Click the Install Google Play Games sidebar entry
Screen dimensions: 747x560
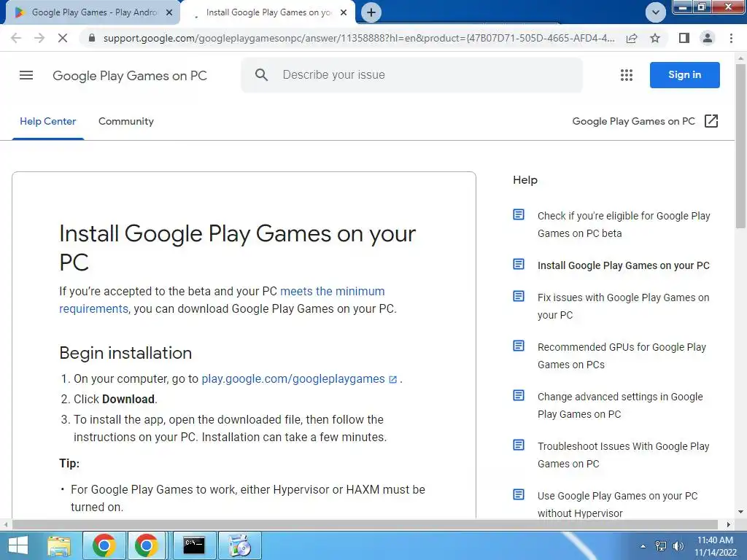pos(623,265)
